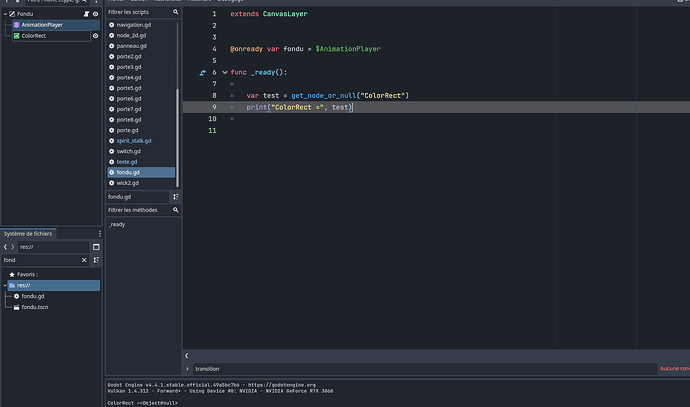Switch to Système de fichiers tab
This screenshot has height=407, width=690.
point(28,233)
